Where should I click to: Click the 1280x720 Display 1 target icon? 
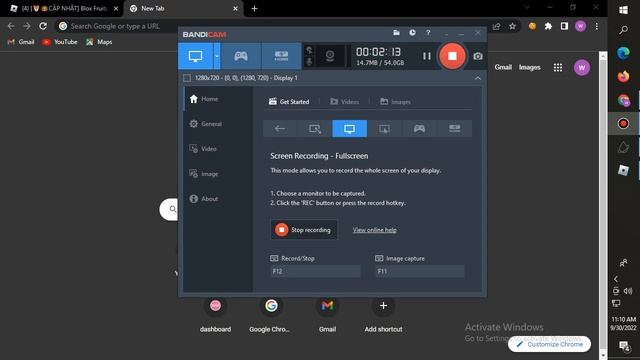click(x=187, y=78)
